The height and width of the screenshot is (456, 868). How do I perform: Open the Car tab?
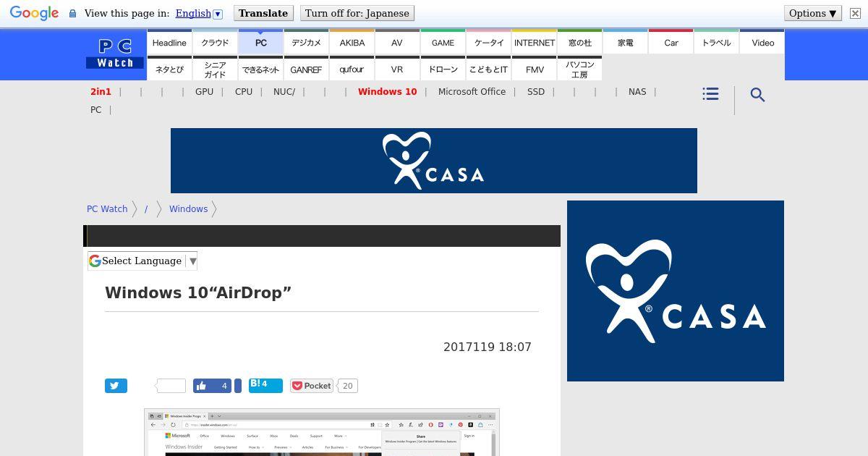pos(671,43)
